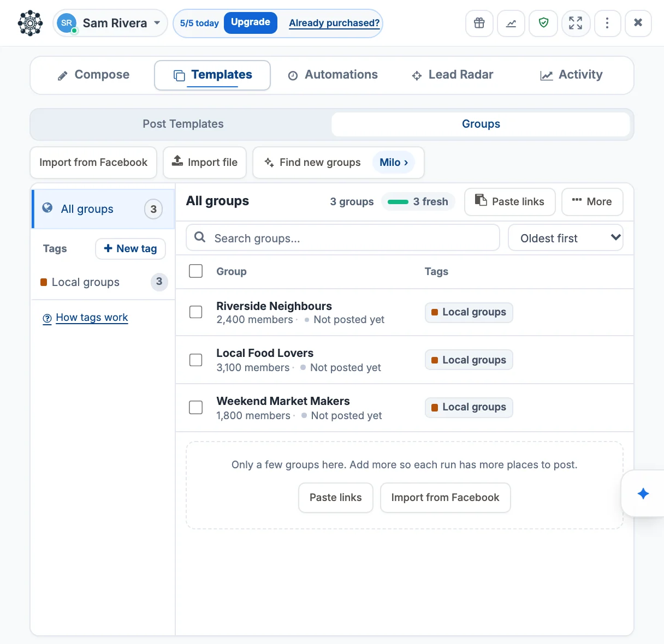The height and width of the screenshot is (644, 664).
Task: Click the top Paste links button
Action: [510, 201]
